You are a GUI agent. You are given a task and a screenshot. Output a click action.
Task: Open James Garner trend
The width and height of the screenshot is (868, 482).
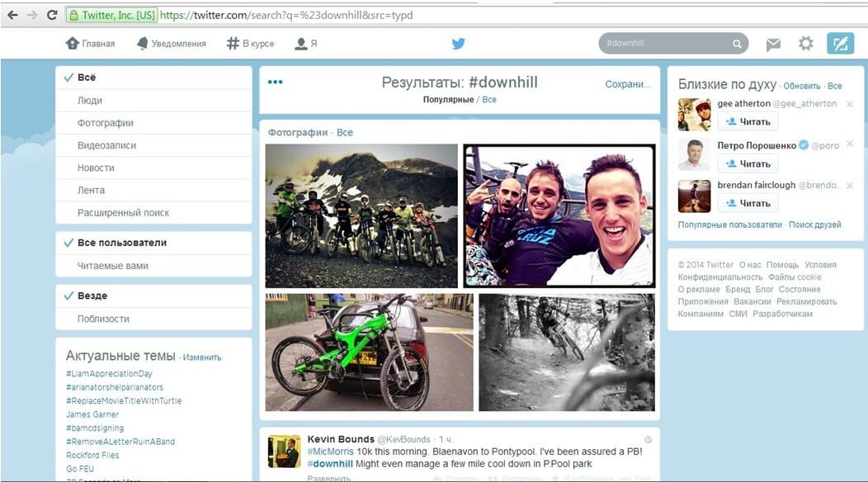(x=92, y=414)
